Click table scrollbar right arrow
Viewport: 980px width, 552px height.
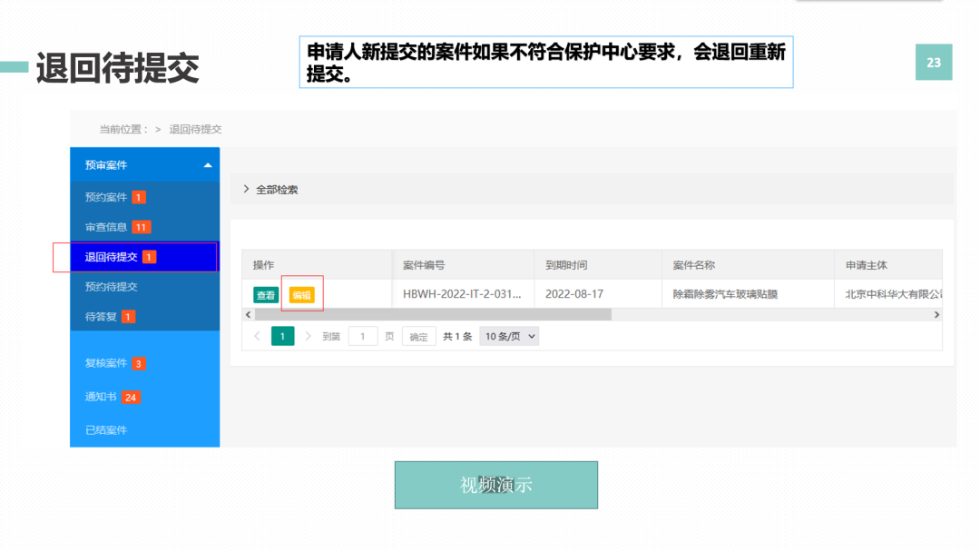coord(936,314)
